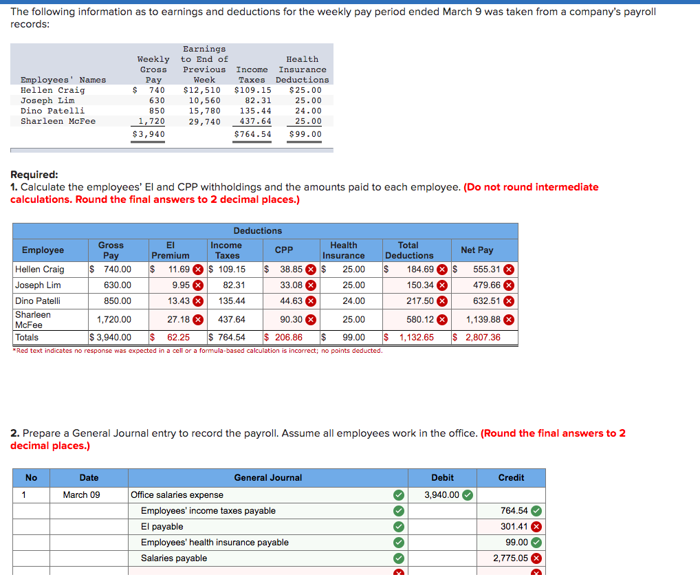
Task: Click red X icon beside Hellen Craig EI 11.69
Action: (198, 270)
